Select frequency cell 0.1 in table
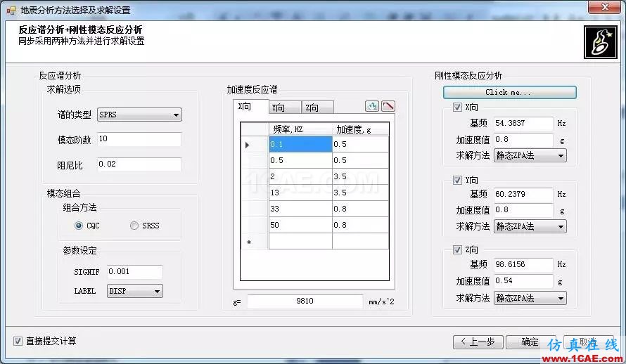626x364 pixels. (x=300, y=144)
